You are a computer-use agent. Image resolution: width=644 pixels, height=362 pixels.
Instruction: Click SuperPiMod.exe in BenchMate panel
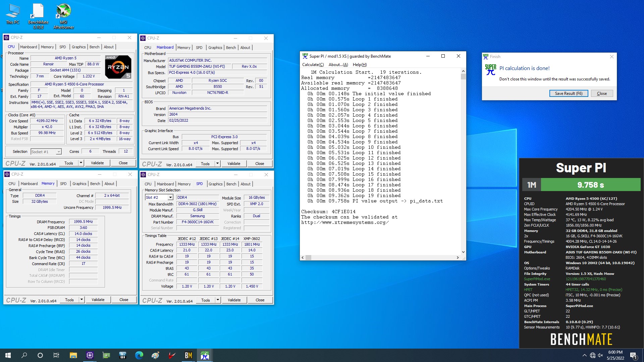point(537,279)
